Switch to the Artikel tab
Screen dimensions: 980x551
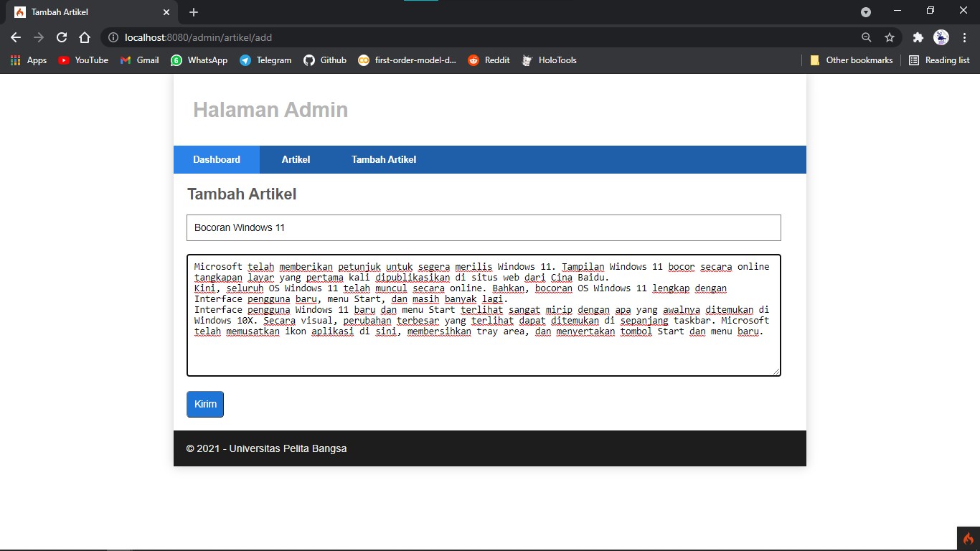(x=295, y=159)
